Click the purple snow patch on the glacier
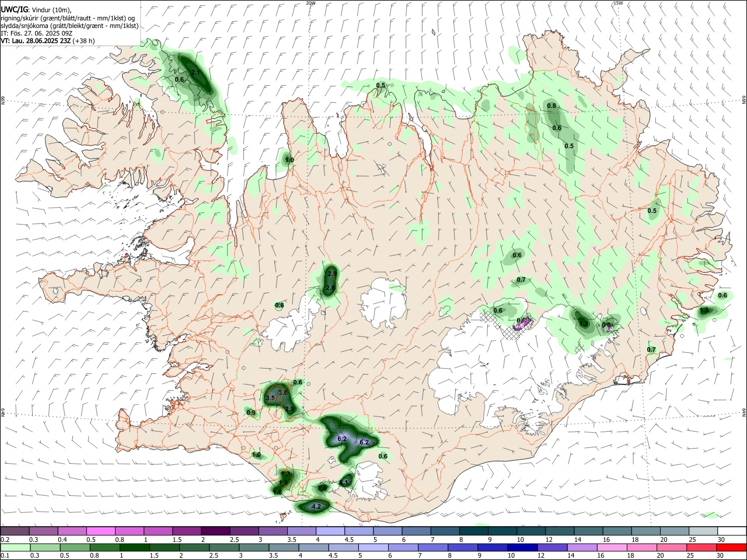This screenshot has width=747, height=560. (x=523, y=324)
